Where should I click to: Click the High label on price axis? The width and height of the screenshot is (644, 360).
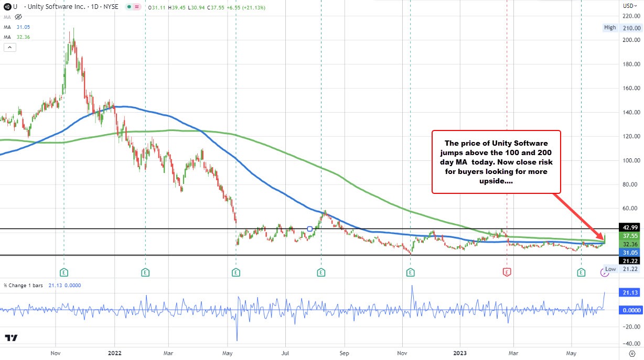coord(610,28)
